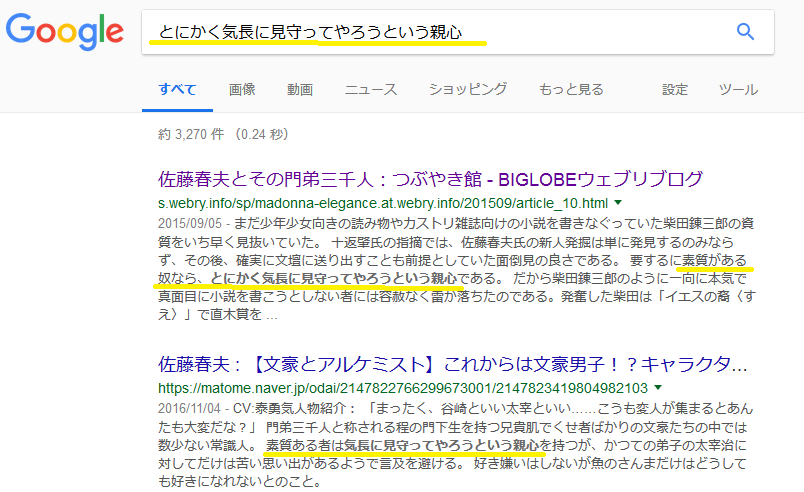Open the 設定 menu
The image size is (804, 492).
coord(675,90)
